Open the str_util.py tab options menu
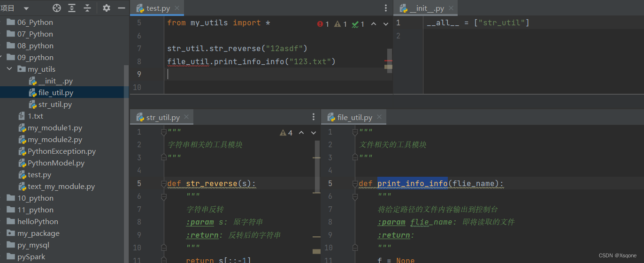 314,117
